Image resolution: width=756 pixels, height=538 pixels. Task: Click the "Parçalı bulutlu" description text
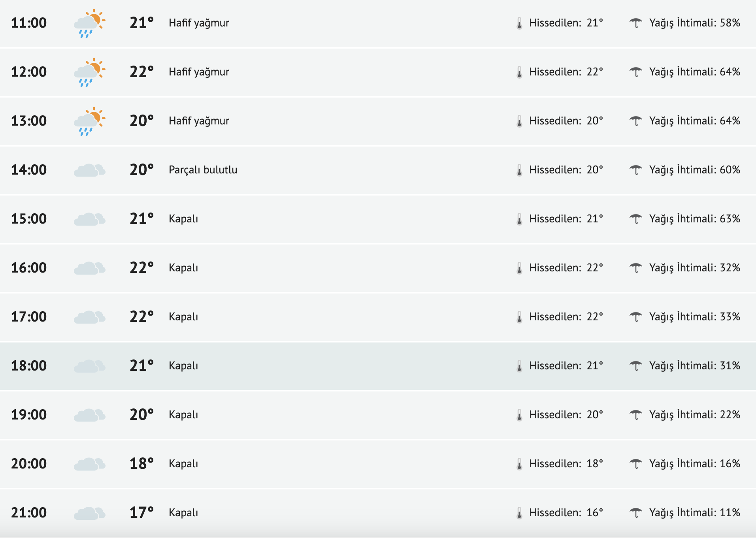coord(203,170)
